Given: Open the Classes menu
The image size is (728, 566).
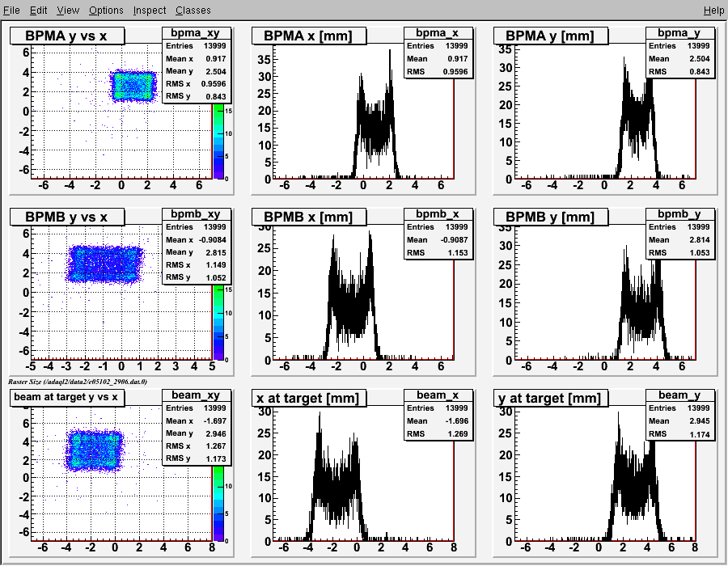Looking at the screenshot, I should point(193,11).
